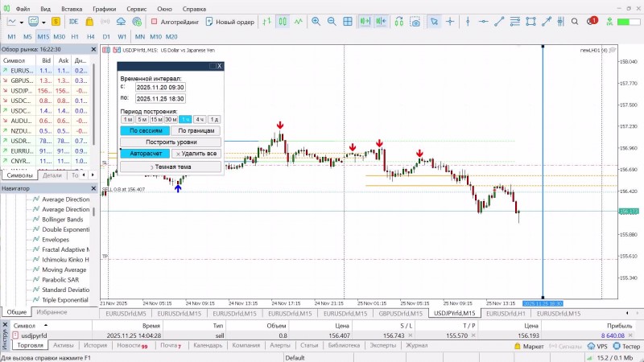Draw a vertical line tool
This screenshot has height=362, width=644.
pos(468,22)
